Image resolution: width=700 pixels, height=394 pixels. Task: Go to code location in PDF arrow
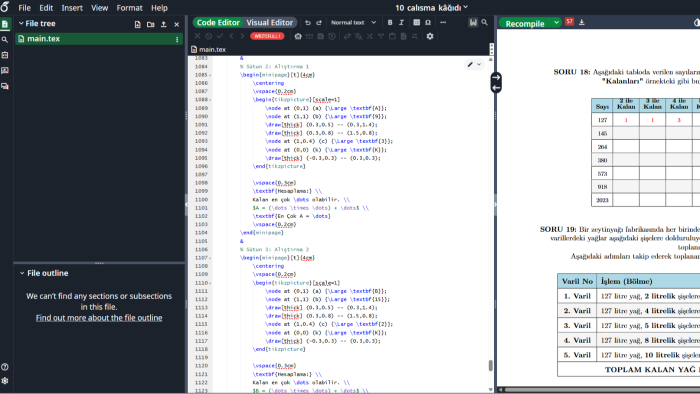tap(496, 88)
